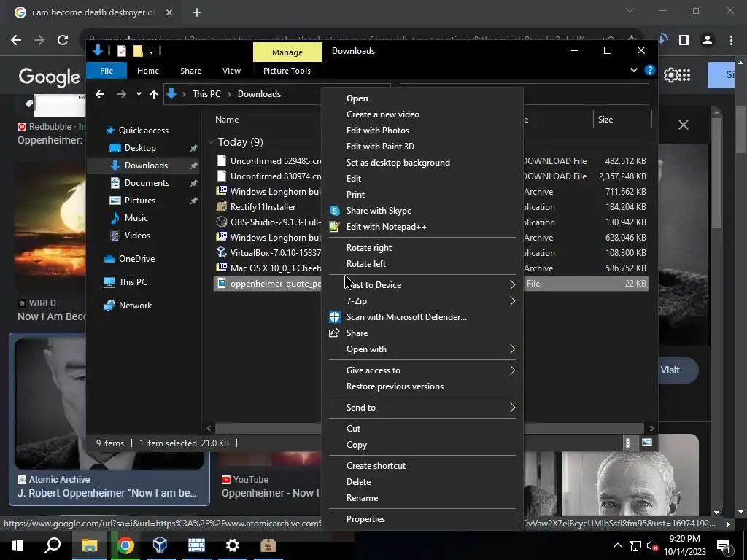Expand the ribbon with chevron button
The width and height of the screenshot is (747, 560).
(x=634, y=71)
